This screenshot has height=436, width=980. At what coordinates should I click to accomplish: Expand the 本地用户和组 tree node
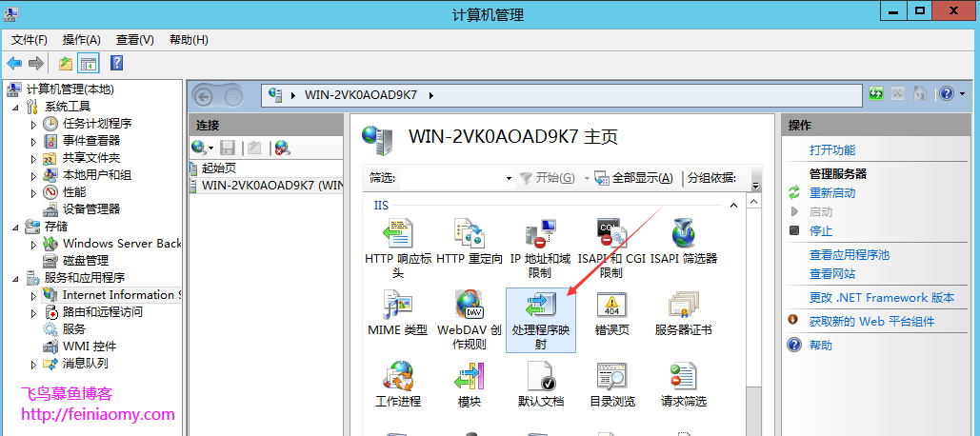pyautogui.click(x=33, y=175)
